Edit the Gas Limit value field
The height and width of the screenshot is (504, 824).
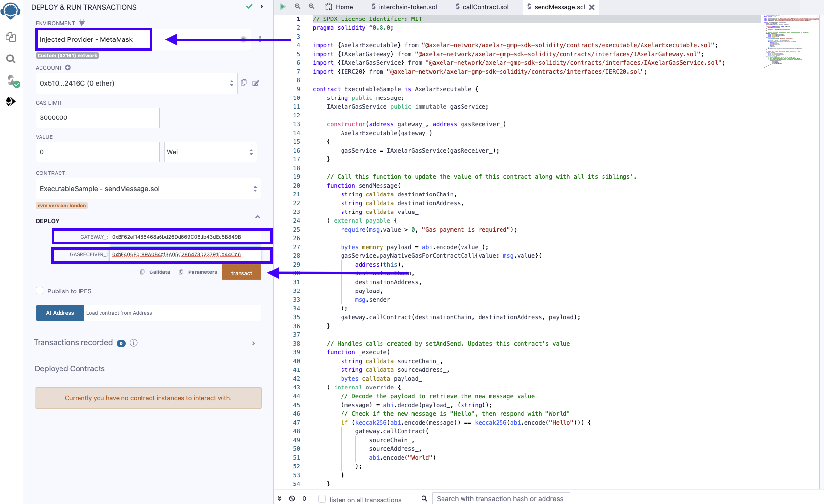(x=97, y=117)
